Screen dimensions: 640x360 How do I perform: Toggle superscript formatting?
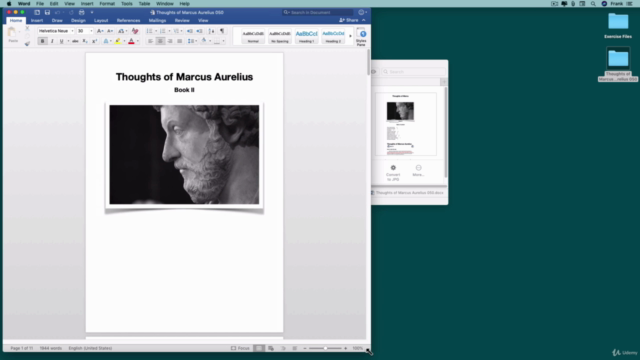tap(94, 41)
